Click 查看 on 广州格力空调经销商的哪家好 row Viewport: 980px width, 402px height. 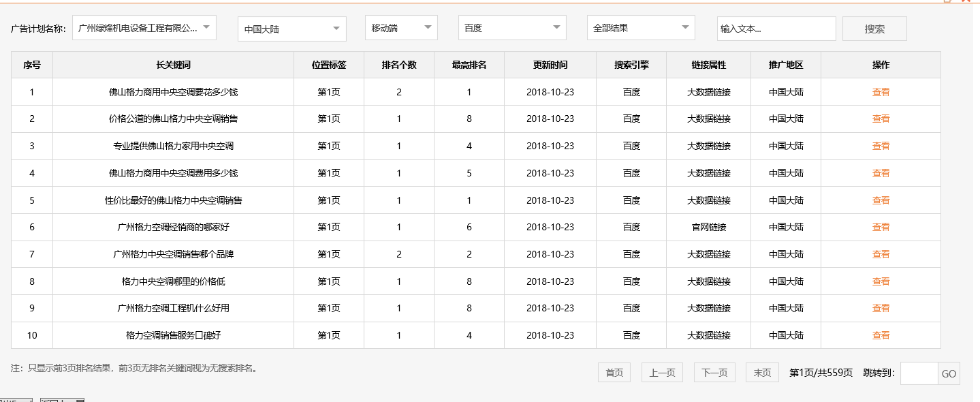coord(881,227)
